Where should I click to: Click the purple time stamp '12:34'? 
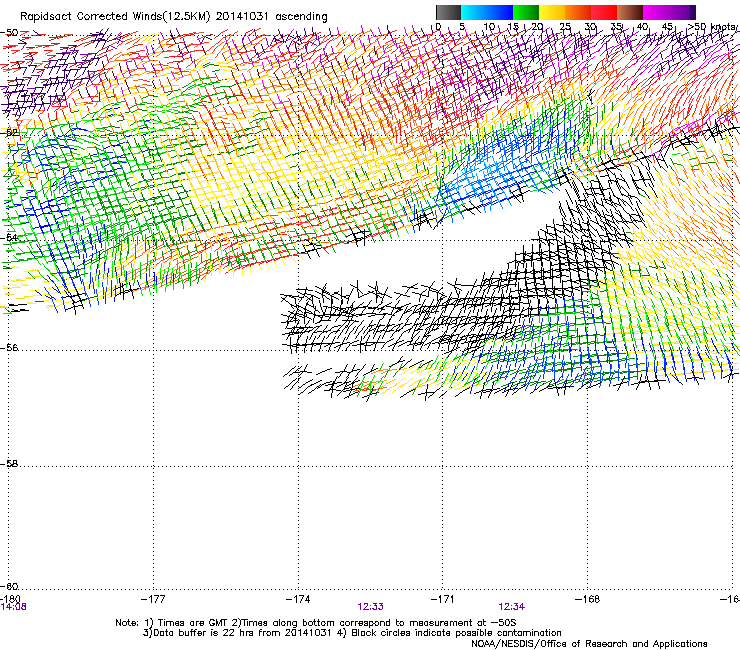point(512,607)
